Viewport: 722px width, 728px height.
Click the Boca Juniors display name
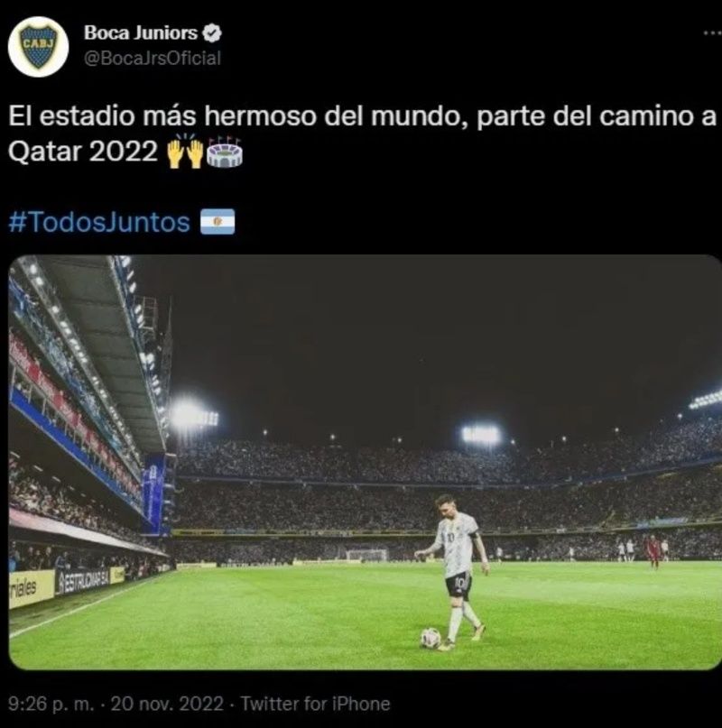[x=140, y=33]
